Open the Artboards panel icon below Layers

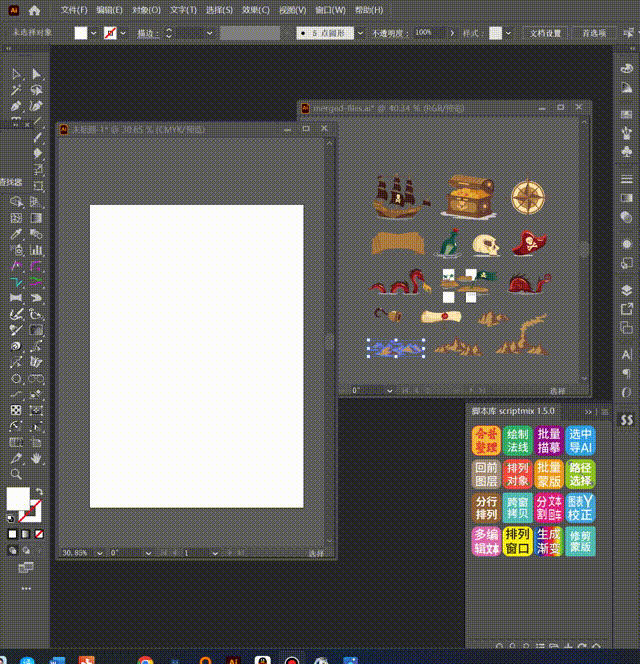point(626,328)
